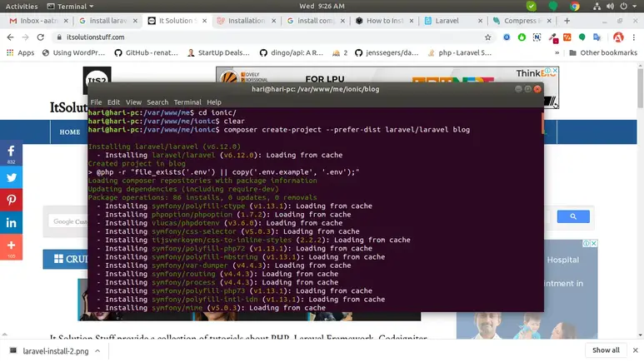Bookmark this page with star icon
This screenshot has width=644, height=362.
(x=487, y=37)
